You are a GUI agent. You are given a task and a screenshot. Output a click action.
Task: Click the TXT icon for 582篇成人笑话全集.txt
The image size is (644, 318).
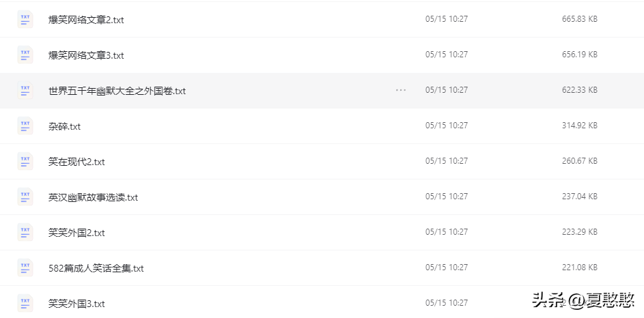25,268
